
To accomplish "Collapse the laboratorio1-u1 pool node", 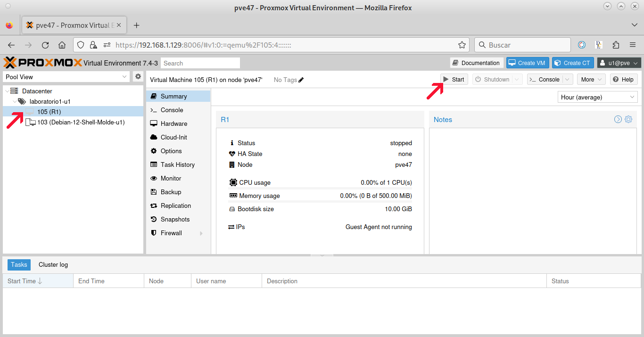I will click(x=15, y=101).
